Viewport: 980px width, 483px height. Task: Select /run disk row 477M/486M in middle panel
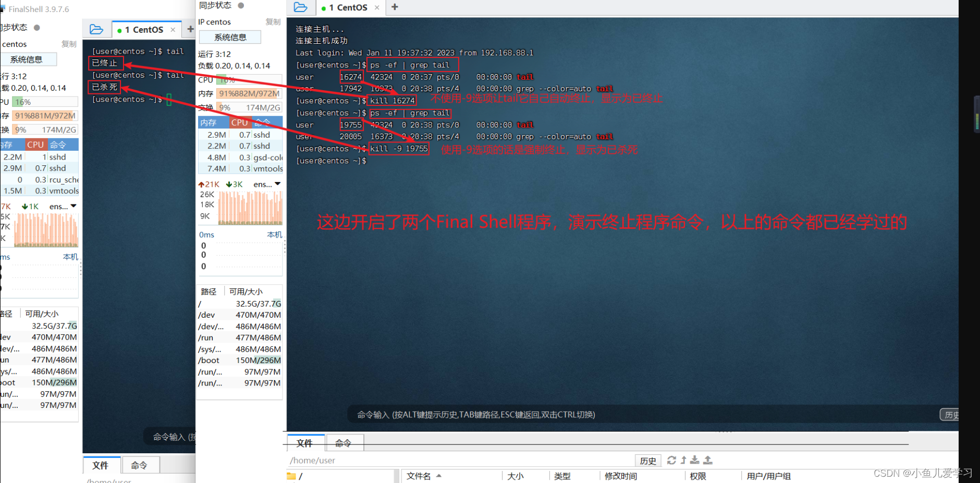pyautogui.click(x=240, y=337)
